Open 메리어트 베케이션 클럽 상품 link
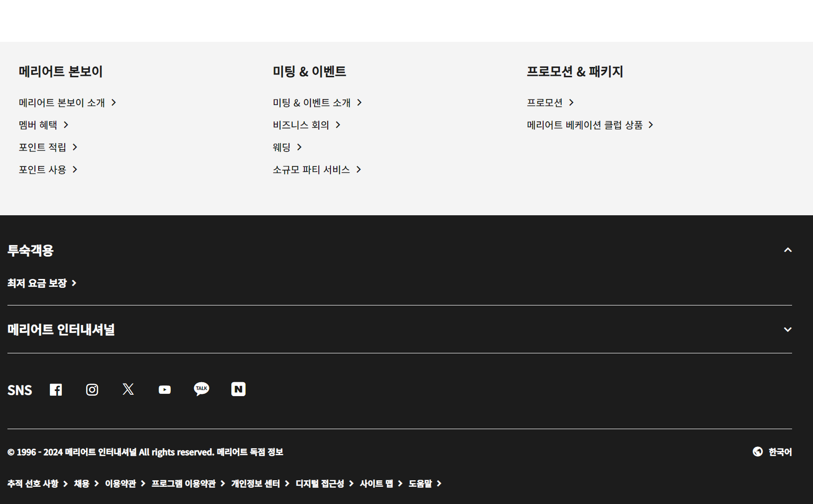The image size is (813, 504). [590, 125]
